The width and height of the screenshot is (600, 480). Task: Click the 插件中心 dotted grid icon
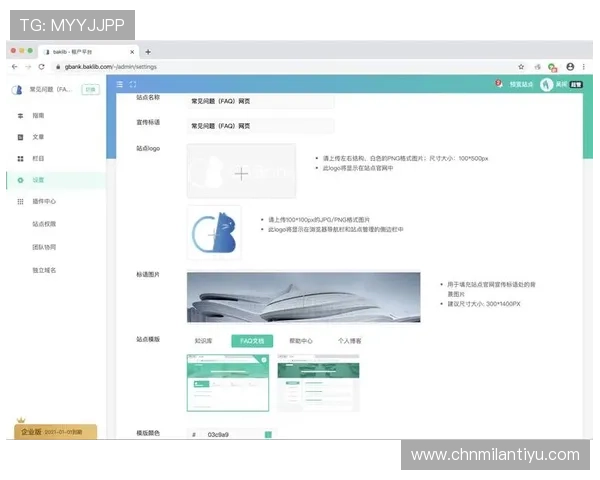pyautogui.click(x=20, y=201)
